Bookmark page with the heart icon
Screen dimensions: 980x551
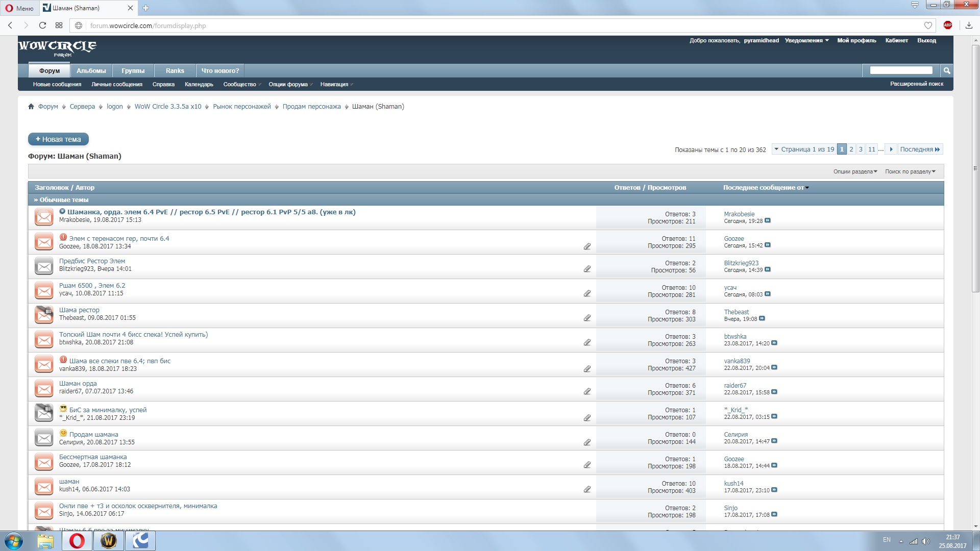point(928,26)
